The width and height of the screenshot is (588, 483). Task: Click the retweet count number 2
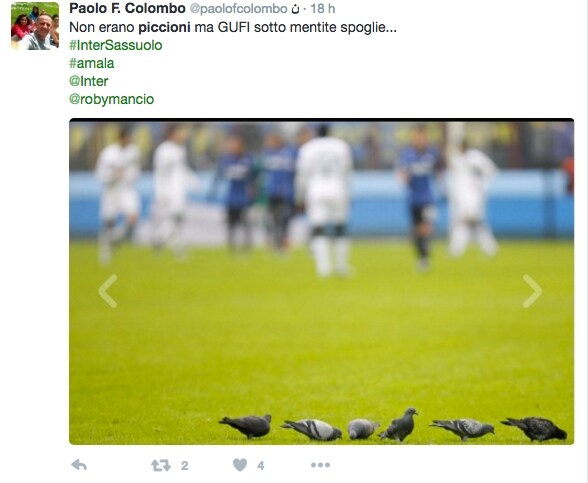click(184, 466)
